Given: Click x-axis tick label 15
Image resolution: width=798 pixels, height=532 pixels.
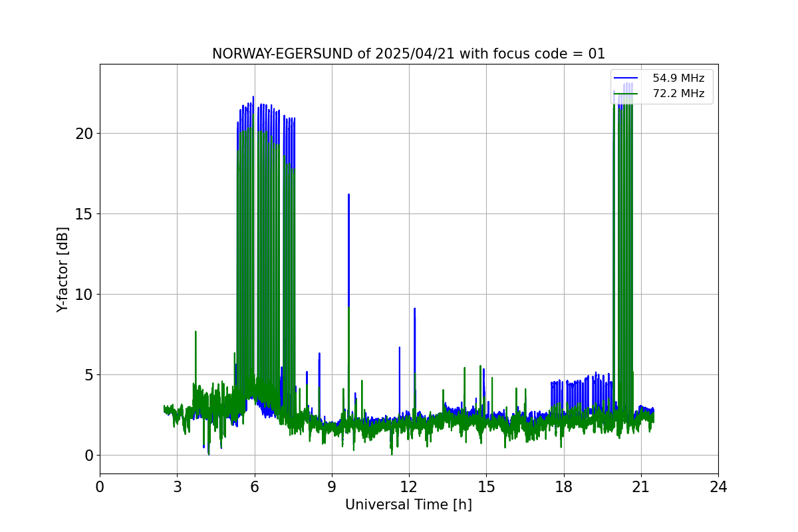Looking at the screenshot, I should [x=486, y=487].
